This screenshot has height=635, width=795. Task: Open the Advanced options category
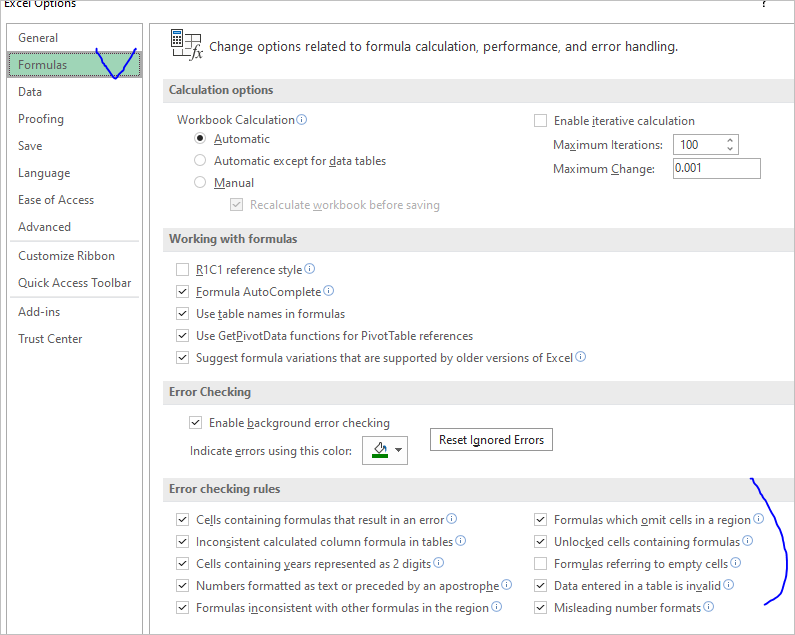pos(45,227)
